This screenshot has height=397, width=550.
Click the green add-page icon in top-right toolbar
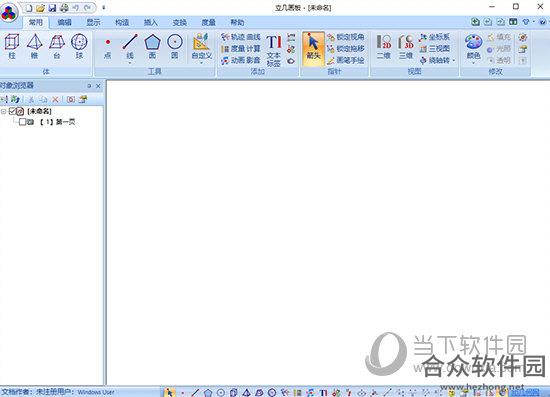[475, 22]
